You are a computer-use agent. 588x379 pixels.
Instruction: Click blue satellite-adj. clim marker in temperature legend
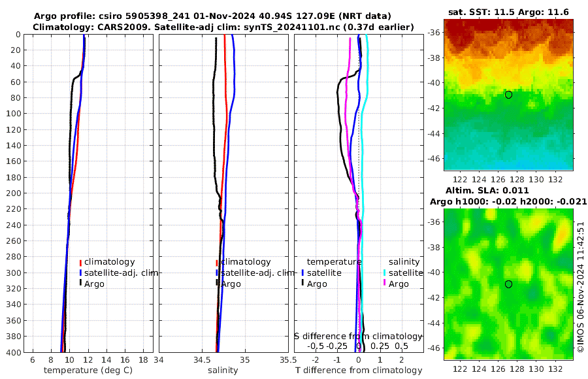coord(80,273)
